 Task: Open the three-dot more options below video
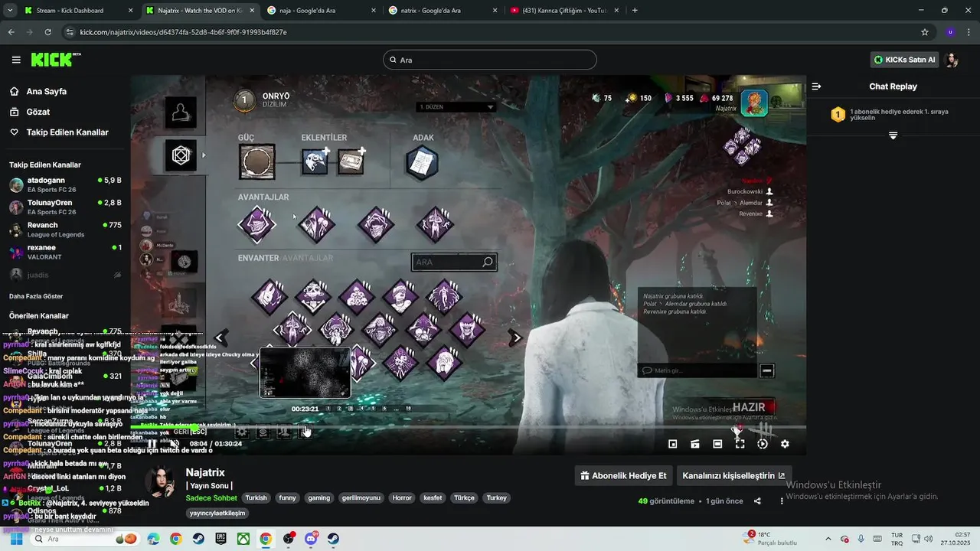[782, 501]
